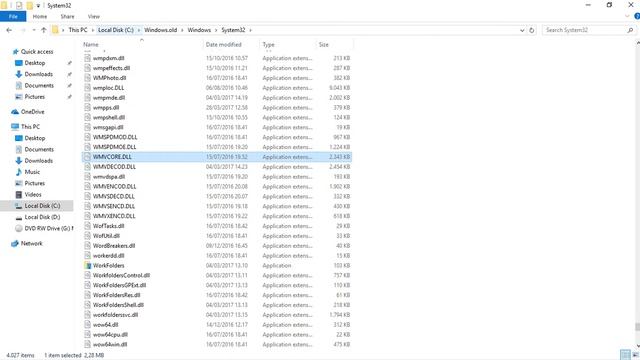
Task: Select file name wmpmde.dll
Action: point(109,98)
